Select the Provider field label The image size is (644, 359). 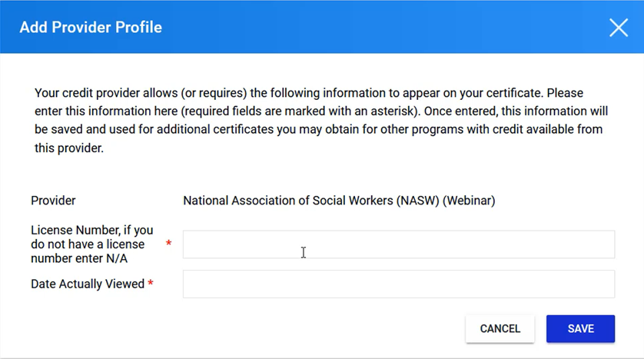click(x=53, y=201)
